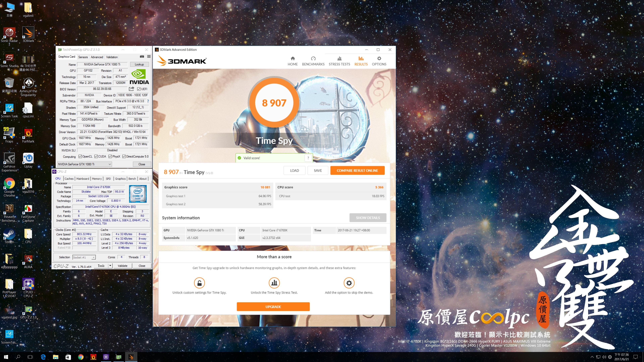644x362 pixels.
Task: Click the GPU-Z screenshot camera icon
Action: [142, 57]
